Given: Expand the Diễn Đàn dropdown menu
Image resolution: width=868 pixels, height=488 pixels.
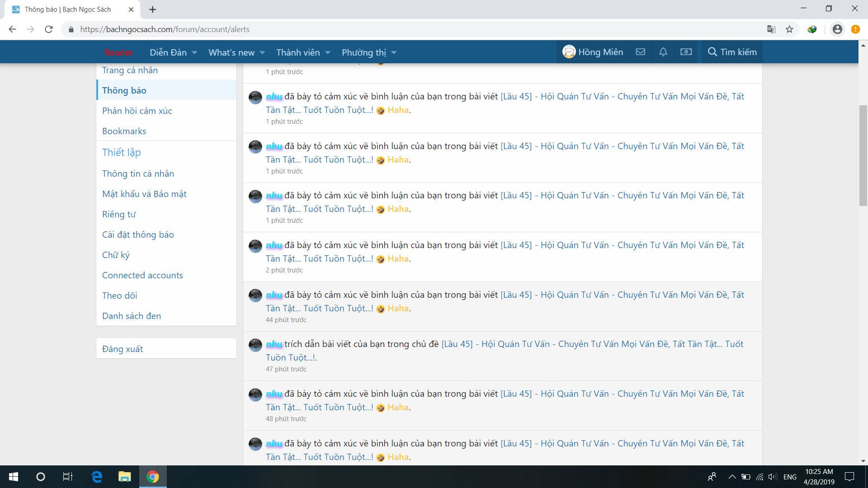Looking at the screenshot, I should 194,52.
